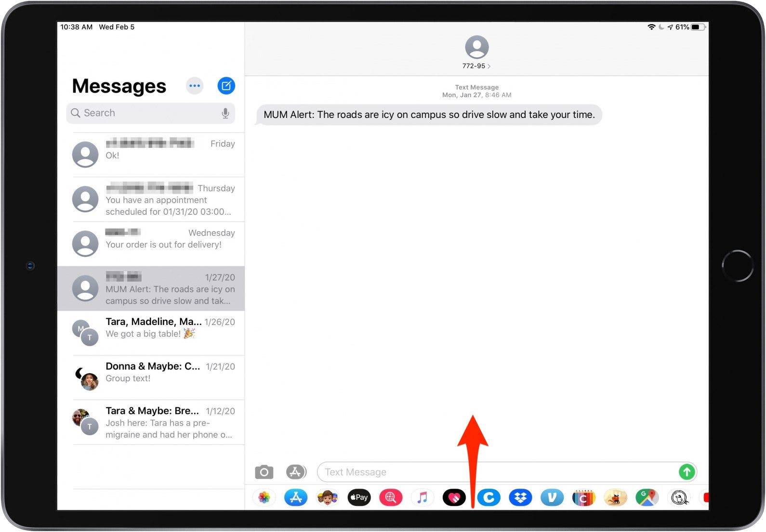The image size is (766, 532).
Task: Open Photos app in iMessage drawer
Action: [264, 497]
